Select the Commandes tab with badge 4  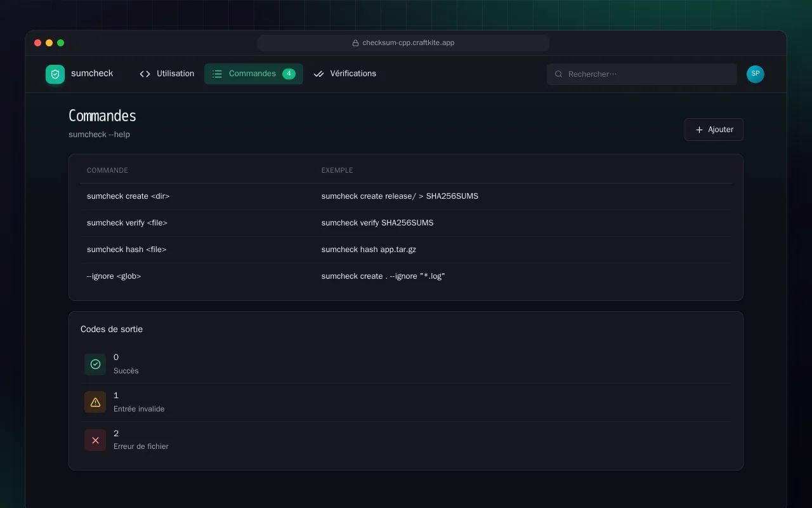(x=254, y=74)
